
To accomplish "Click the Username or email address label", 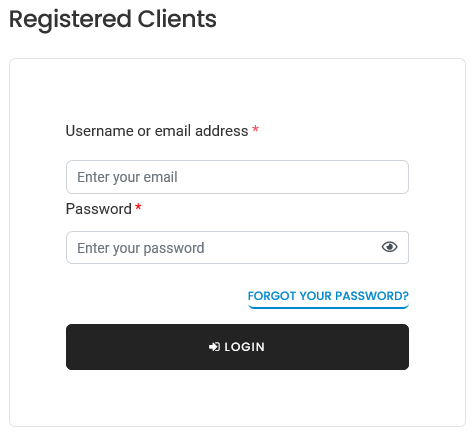I will (x=157, y=131).
